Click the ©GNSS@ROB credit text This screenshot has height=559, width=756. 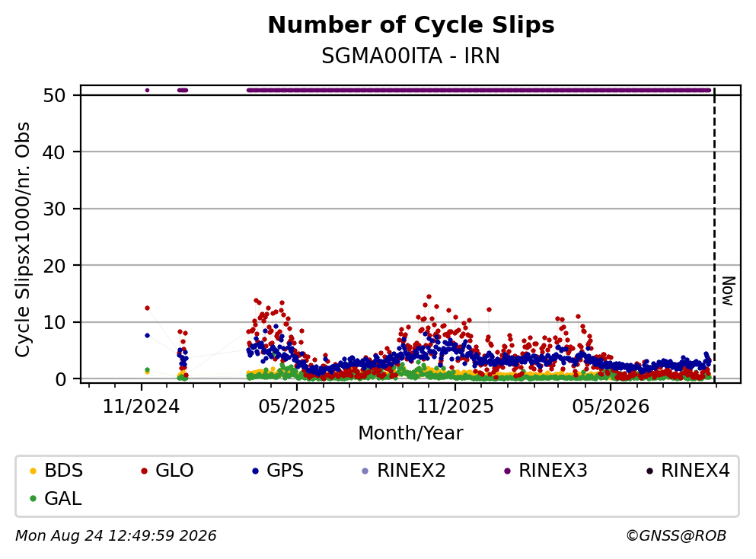coord(676,536)
